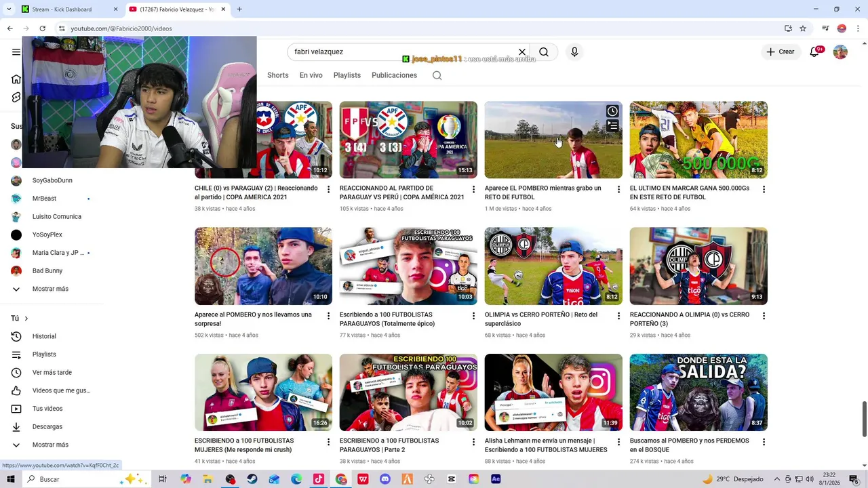Viewport: 868px width, 488px height.
Task: Open After Effects from taskbar
Action: click(496, 479)
